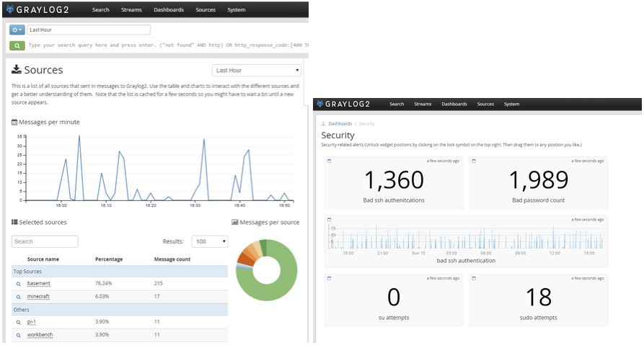Click magnifier icon beside workbench source

(x=19, y=335)
